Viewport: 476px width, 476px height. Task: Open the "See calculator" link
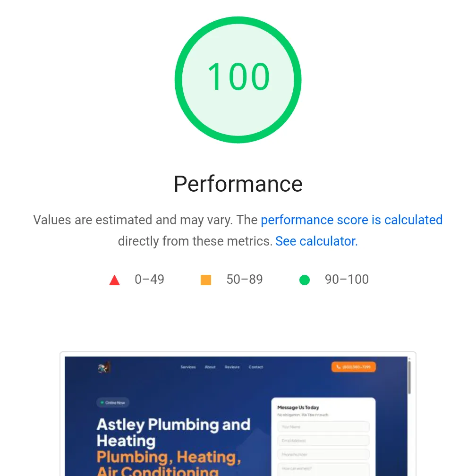coord(315,241)
